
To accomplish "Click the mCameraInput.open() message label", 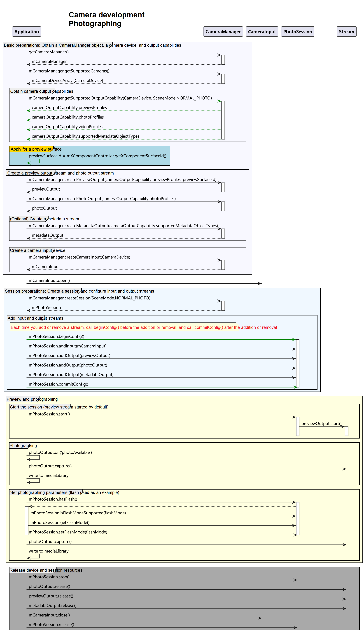I will click(x=49, y=280).
